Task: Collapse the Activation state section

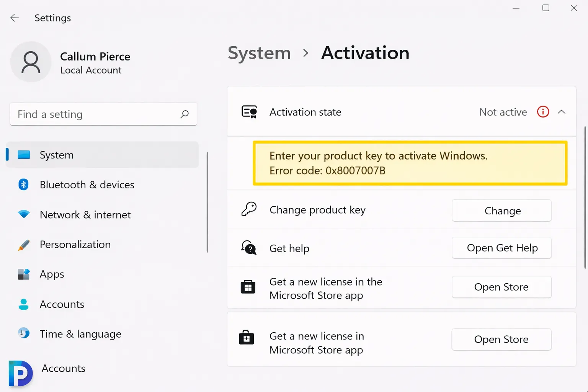Action: coord(562,112)
